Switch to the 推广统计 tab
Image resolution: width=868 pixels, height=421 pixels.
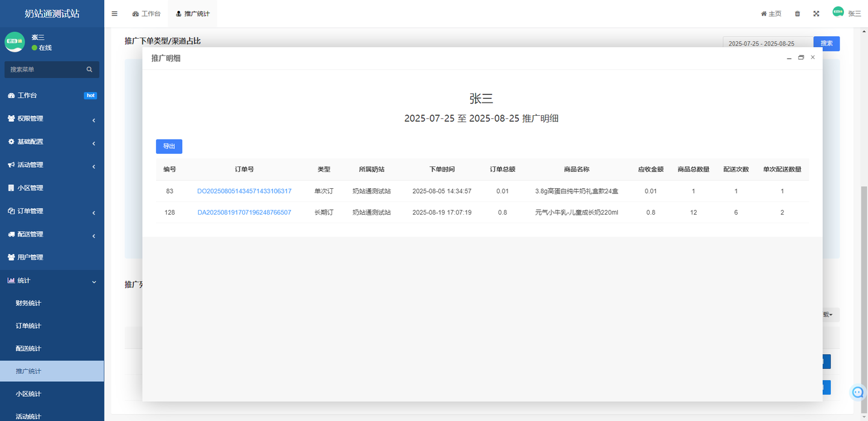[193, 13]
